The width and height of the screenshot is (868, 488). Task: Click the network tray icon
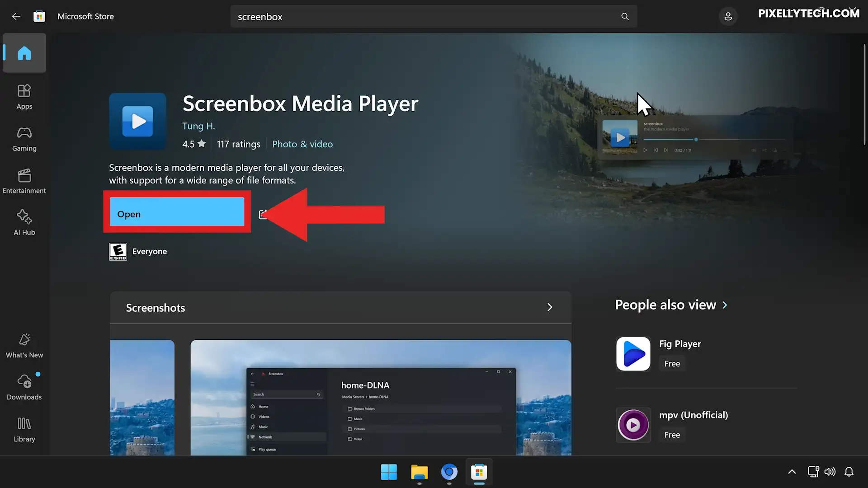pos(813,472)
